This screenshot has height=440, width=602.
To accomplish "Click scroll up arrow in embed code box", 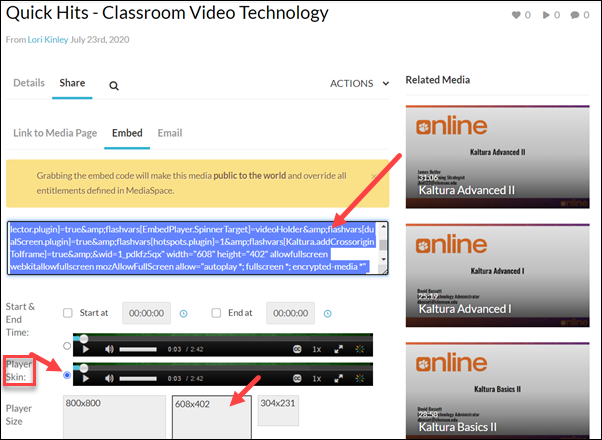I will [x=383, y=227].
